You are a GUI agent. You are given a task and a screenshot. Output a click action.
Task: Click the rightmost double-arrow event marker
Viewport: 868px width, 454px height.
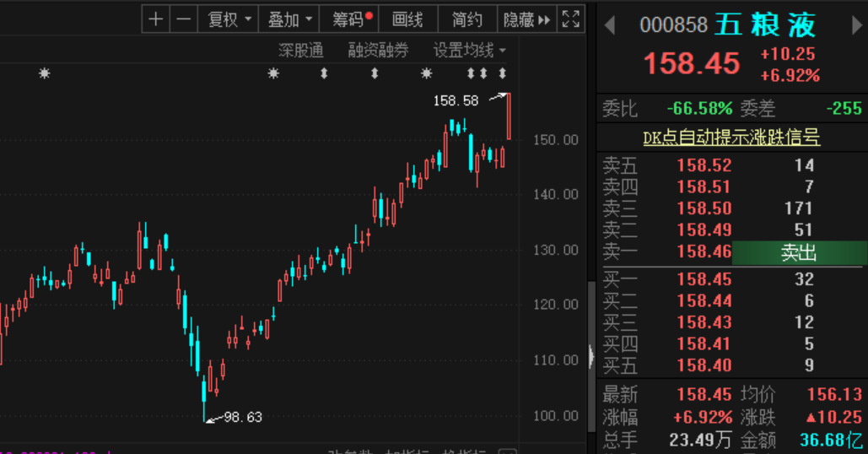click(502, 73)
